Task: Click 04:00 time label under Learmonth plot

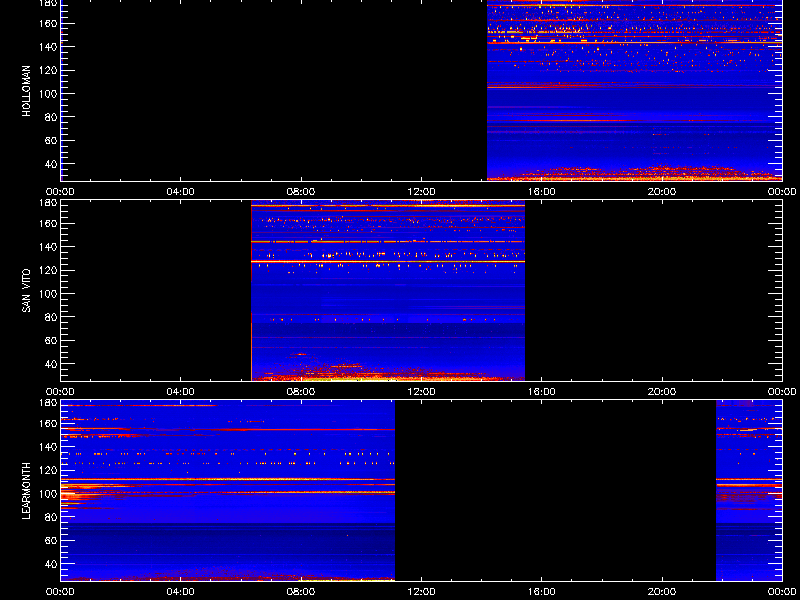Action: tap(181, 592)
